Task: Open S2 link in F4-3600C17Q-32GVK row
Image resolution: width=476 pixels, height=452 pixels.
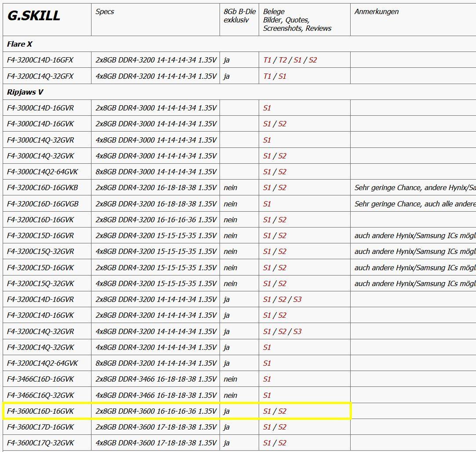Action: tap(282, 443)
